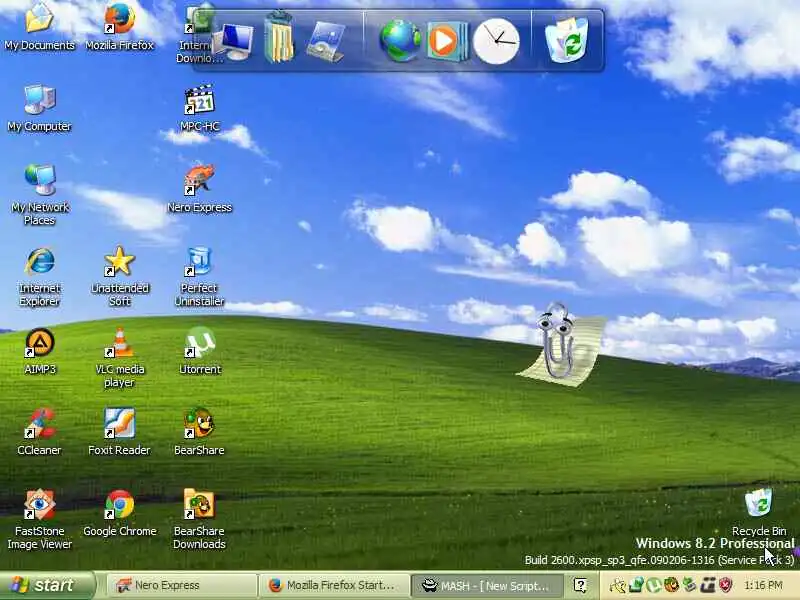The image size is (800, 600).
Task: Launch the MPC-HC media player shortcut
Action: [x=199, y=108]
